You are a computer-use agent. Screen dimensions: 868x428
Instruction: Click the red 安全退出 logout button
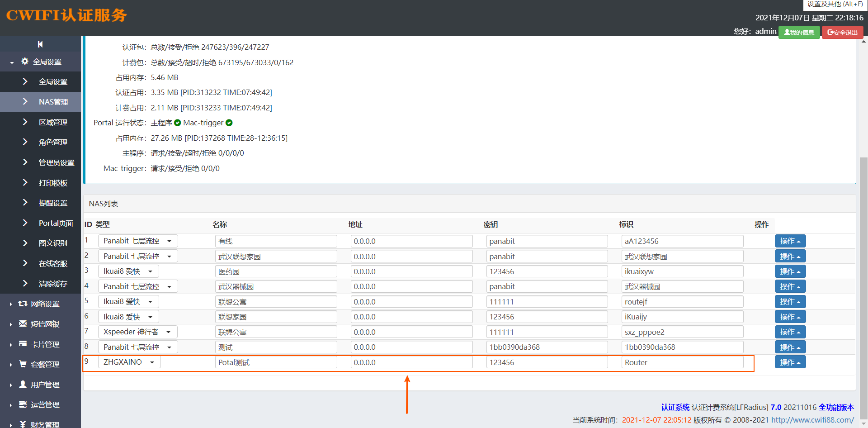coord(842,33)
